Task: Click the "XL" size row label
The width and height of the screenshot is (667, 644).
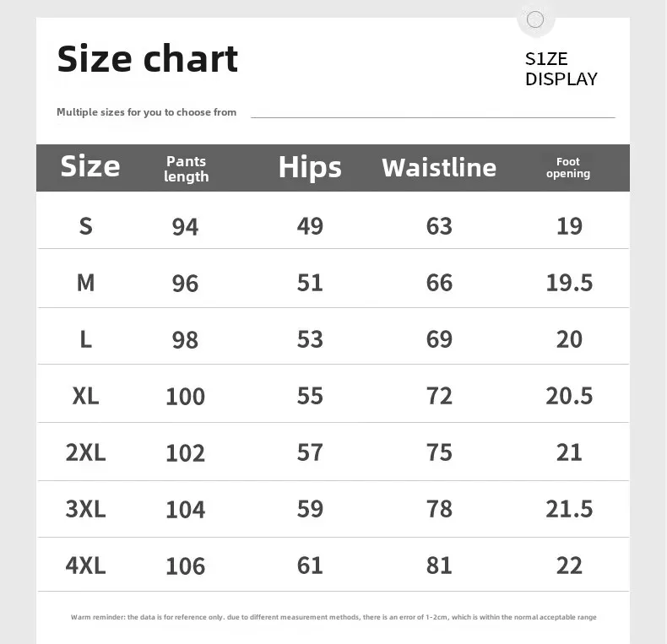Action: 85,396
